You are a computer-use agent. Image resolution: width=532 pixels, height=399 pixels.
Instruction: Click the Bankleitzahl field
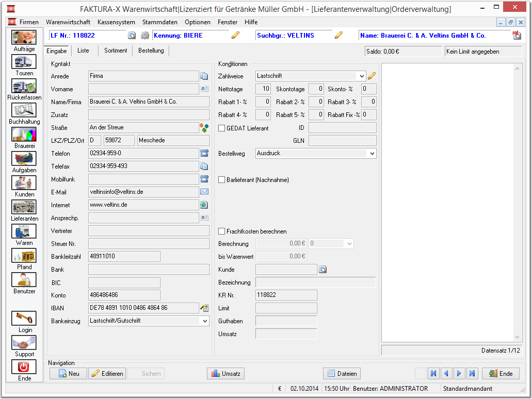pos(124,256)
